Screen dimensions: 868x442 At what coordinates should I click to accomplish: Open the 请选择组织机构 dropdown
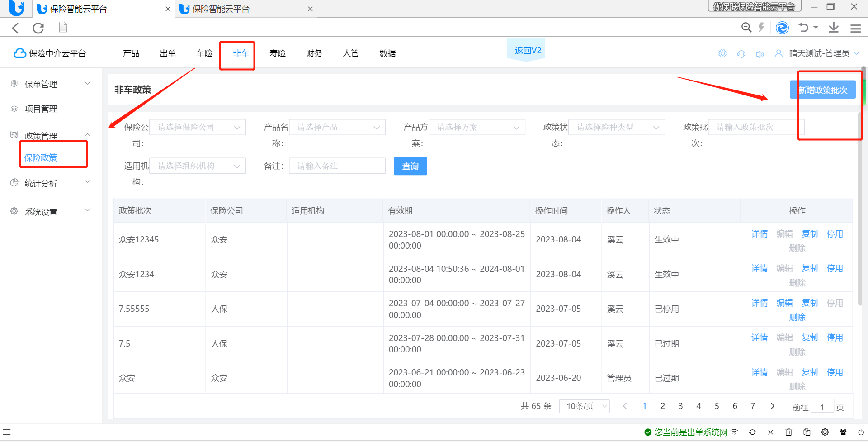pyautogui.click(x=198, y=166)
